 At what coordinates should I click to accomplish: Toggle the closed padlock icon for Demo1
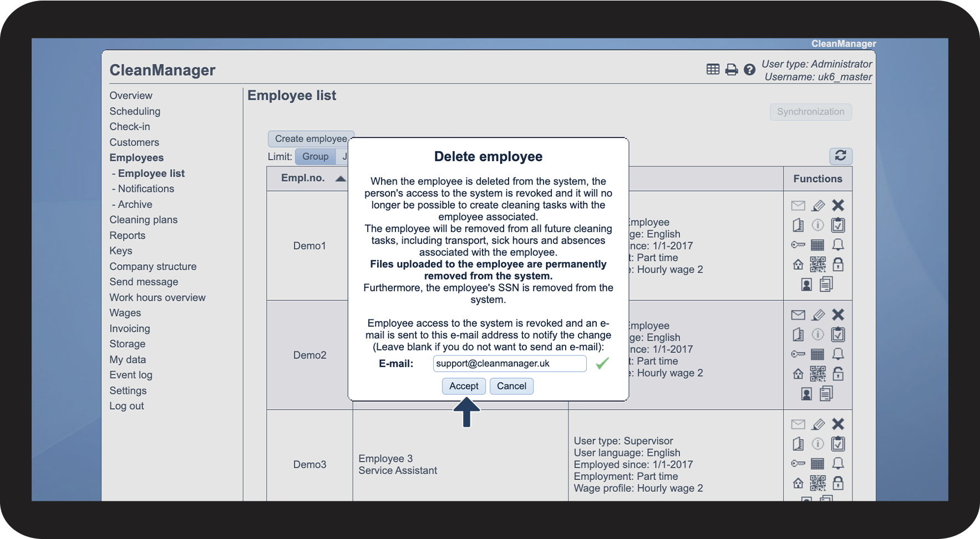[838, 265]
